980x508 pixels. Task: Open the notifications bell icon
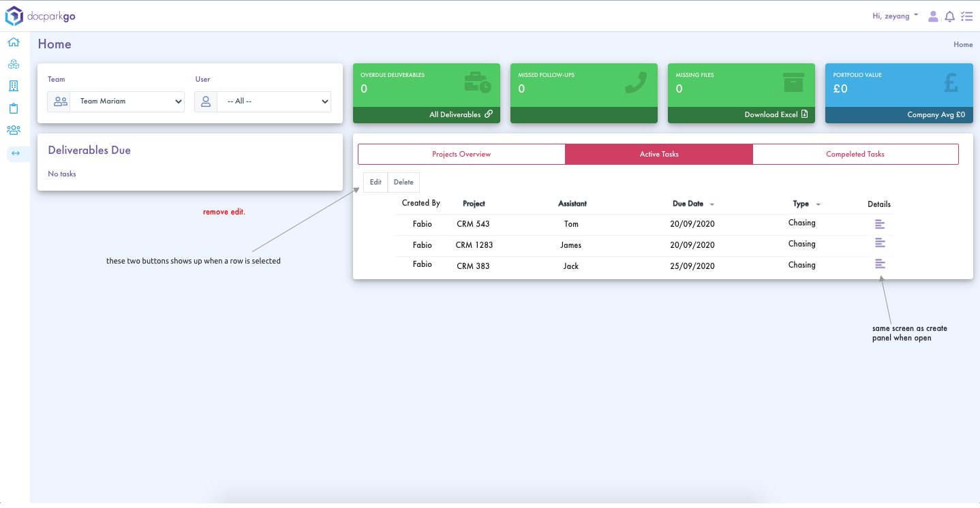click(x=949, y=16)
